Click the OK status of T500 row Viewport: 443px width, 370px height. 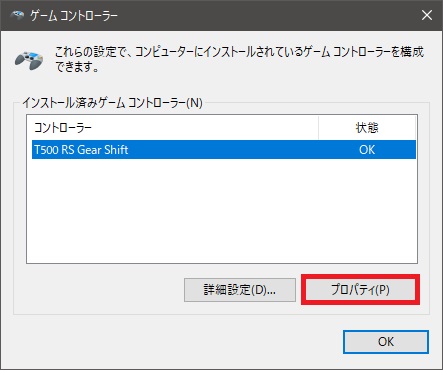[x=367, y=150]
